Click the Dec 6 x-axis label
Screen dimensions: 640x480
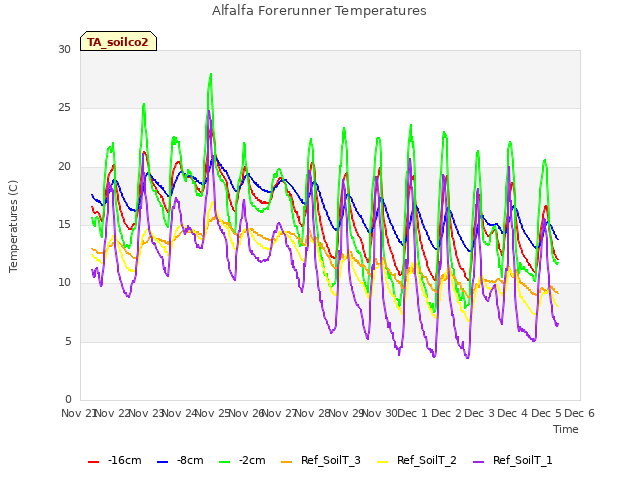(x=580, y=413)
